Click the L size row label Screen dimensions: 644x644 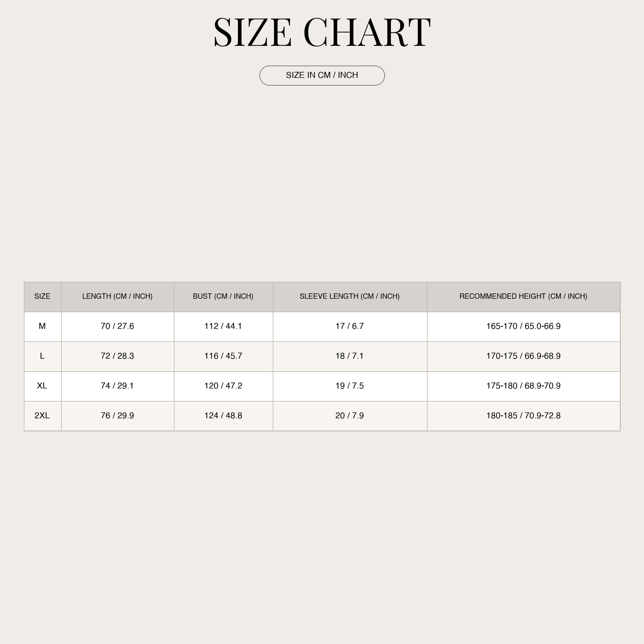[x=43, y=356]
